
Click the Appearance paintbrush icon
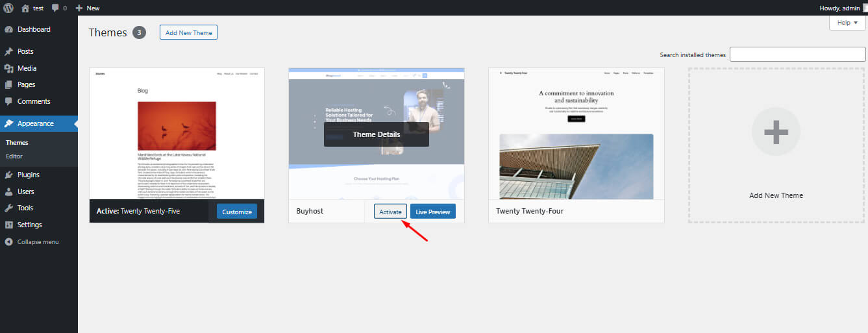click(x=8, y=123)
